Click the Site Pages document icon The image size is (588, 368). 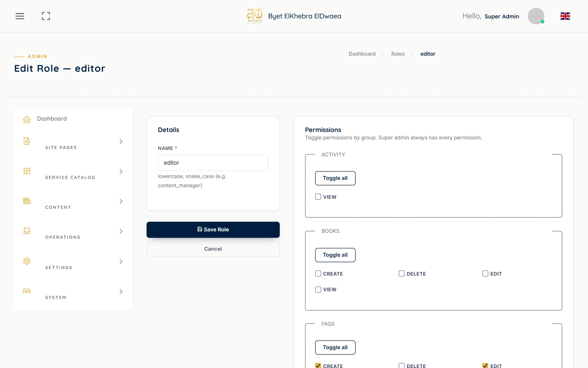tap(26, 141)
